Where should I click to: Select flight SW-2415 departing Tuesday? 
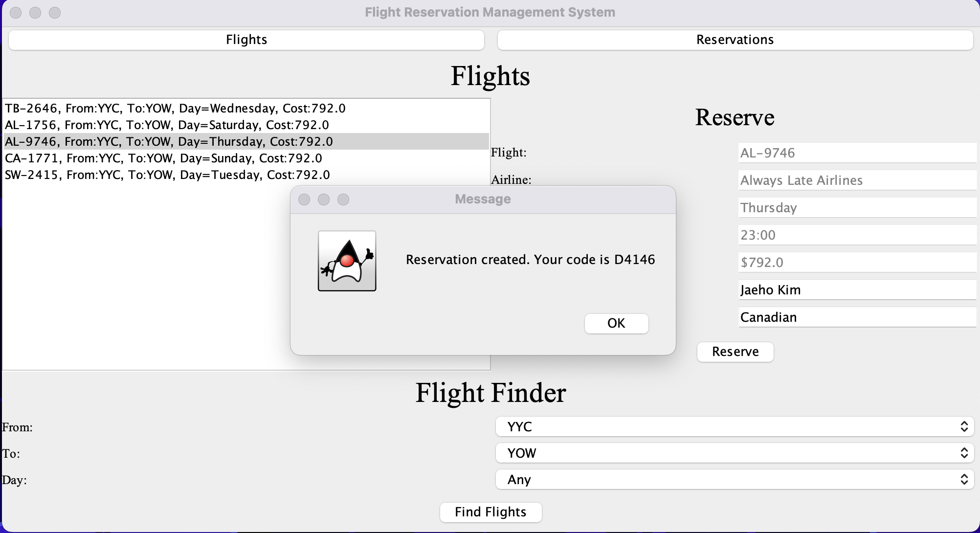click(x=167, y=175)
